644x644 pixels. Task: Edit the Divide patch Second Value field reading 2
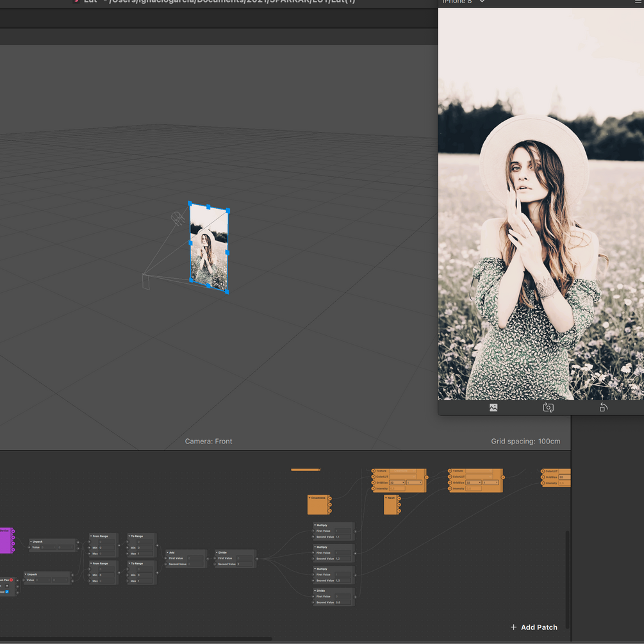click(x=245, y=564)
